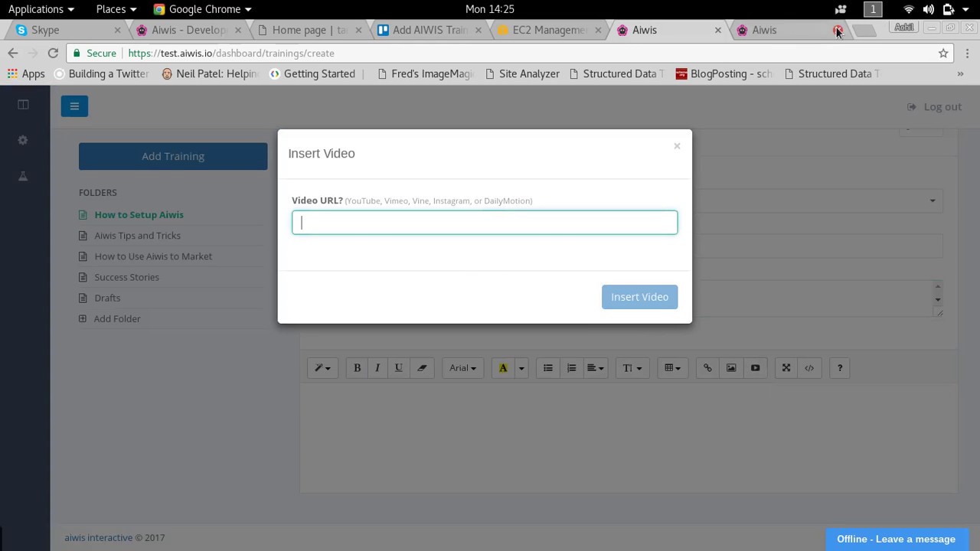Open the Arial font family dropdown
Viewport: 980px width, 551px height.
click(462, 368)
